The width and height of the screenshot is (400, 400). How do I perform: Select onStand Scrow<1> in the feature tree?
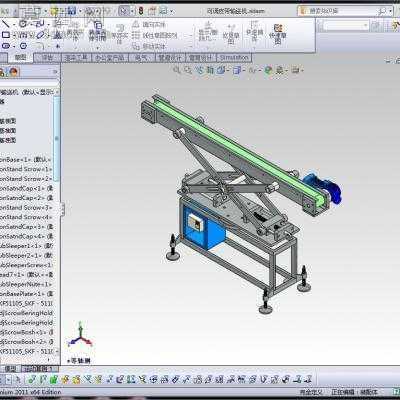(26, 169)
